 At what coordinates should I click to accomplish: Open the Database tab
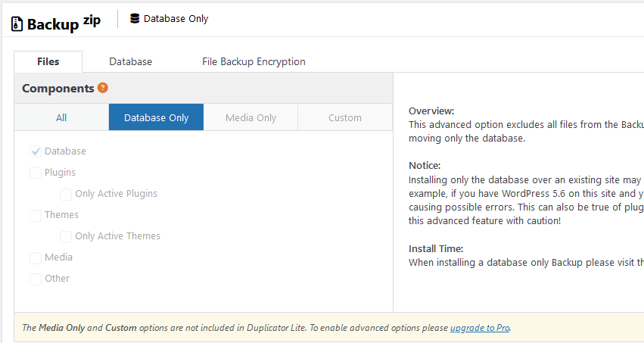pyautogui.click(x=130, y=62)
